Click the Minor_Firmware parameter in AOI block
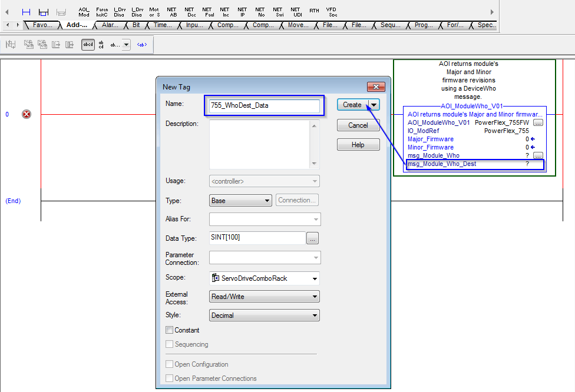The height and width of the screenshot is (392, 575). (431, 147)
